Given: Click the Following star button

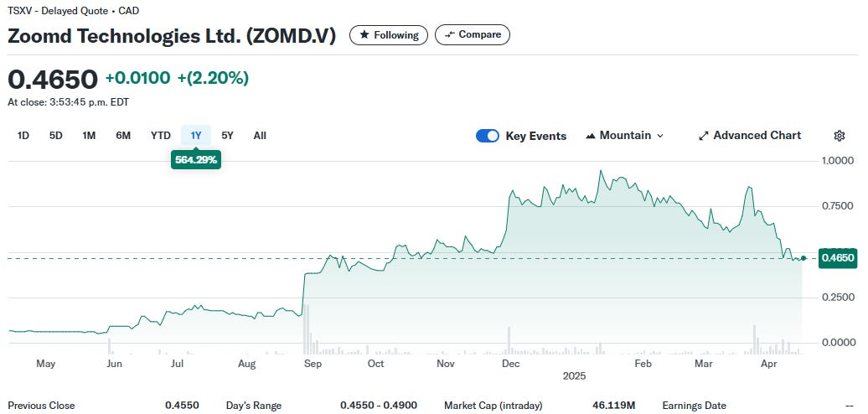Looking at the screenshot, I should [389, 35].
